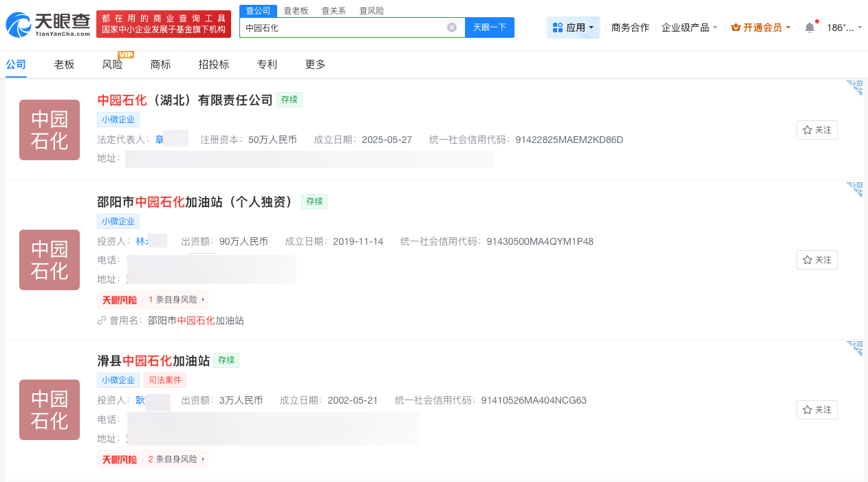
Task: Click inside the search input field
Action: pos(344,27)
